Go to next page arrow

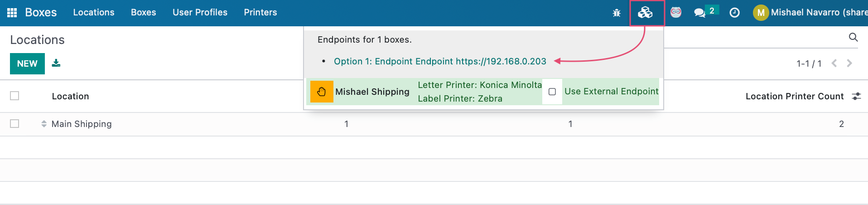[x=849, y=63]
